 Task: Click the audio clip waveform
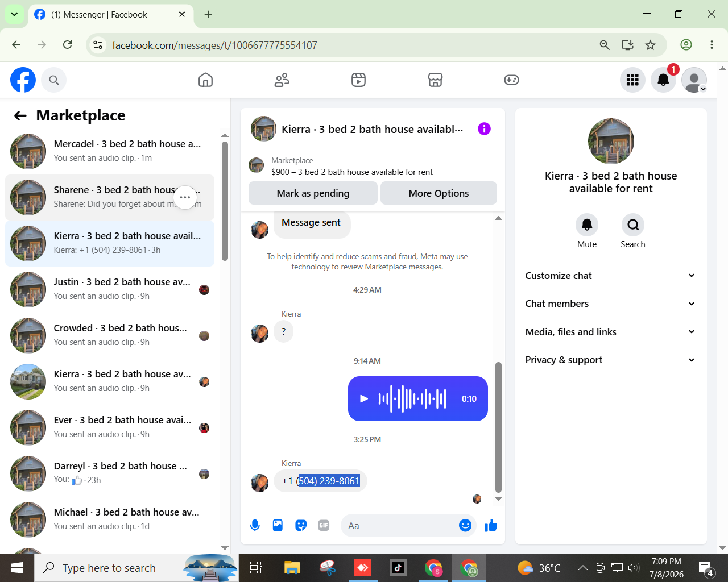coord(412,399)
